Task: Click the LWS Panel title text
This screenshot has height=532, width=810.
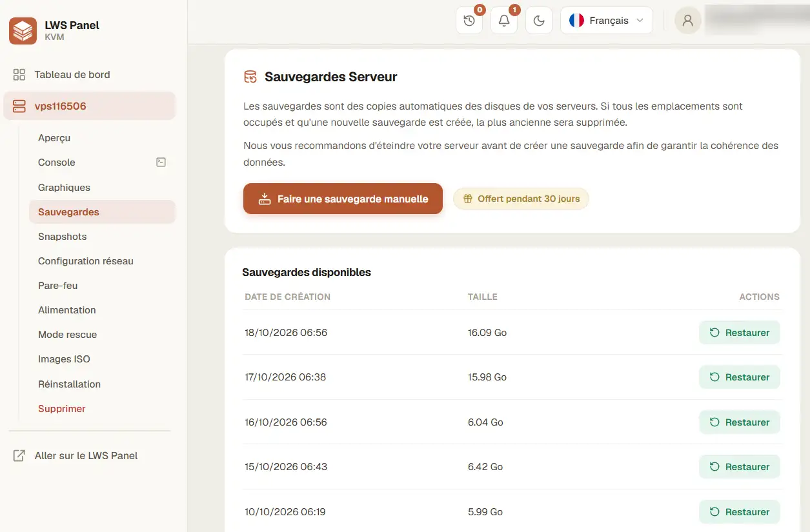Action: click(72, 26)
